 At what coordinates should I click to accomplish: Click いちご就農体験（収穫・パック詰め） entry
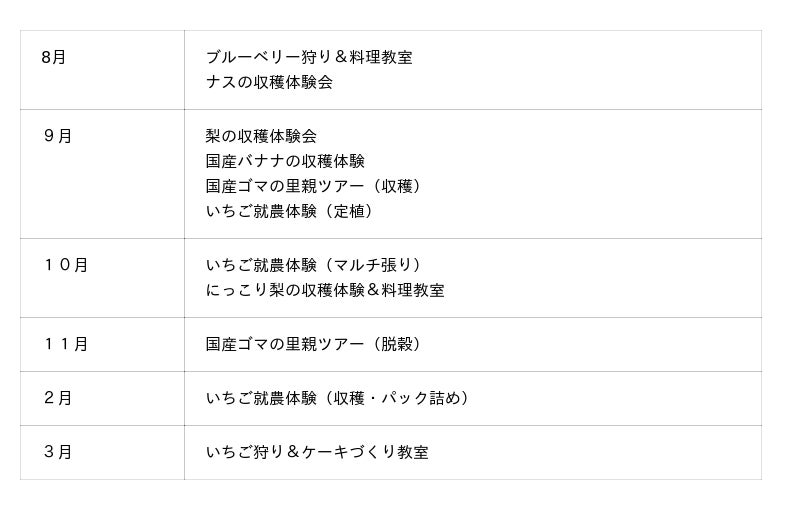pos(339,398)
